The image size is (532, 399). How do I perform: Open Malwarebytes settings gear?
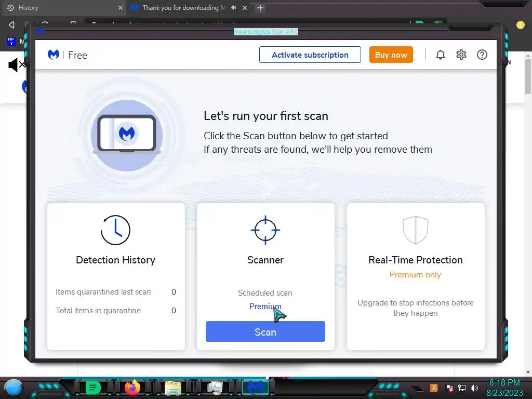tap(461, 55)
